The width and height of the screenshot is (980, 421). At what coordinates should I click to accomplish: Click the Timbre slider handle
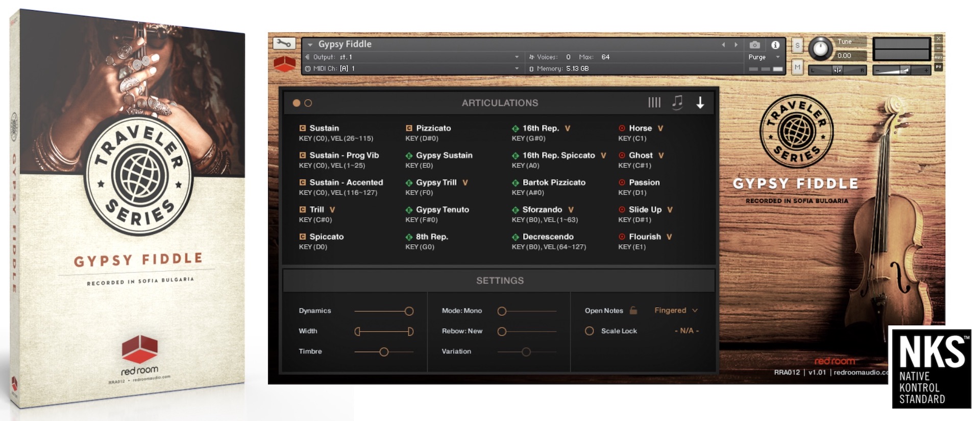tap(384, 352)
